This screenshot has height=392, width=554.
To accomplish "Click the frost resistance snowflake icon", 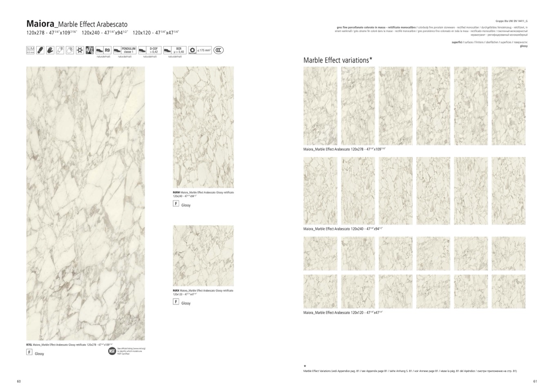I will (80, 50).
